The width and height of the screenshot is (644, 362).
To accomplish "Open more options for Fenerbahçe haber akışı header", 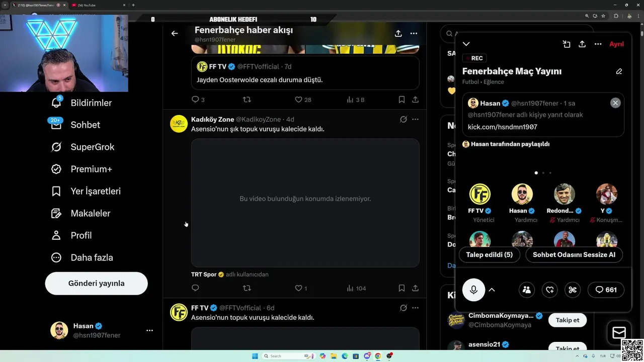I will point(414,33).
